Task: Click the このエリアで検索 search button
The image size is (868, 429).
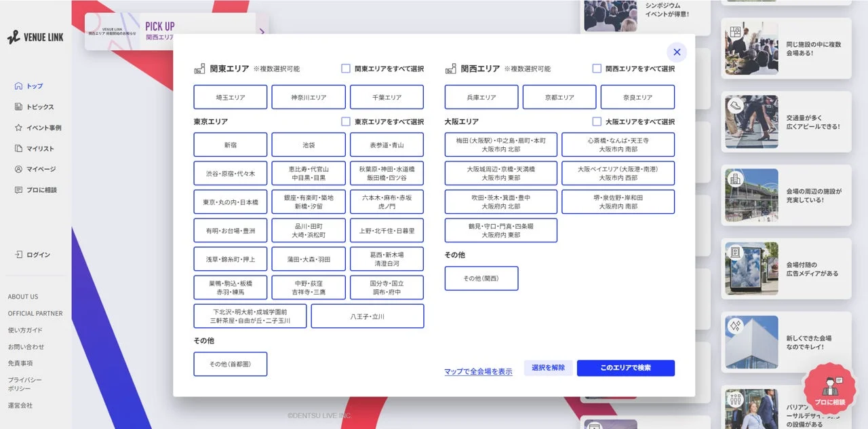Action: [625, 368]
